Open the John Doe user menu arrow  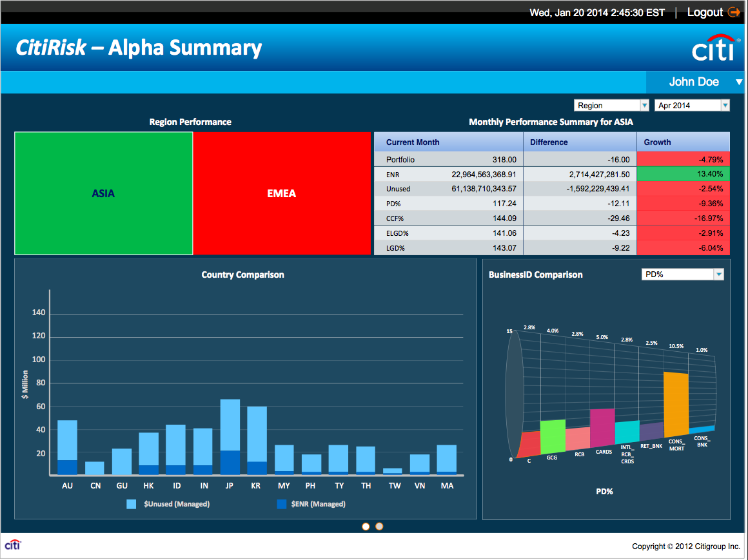pyautogui.click(x=738, y=82)
